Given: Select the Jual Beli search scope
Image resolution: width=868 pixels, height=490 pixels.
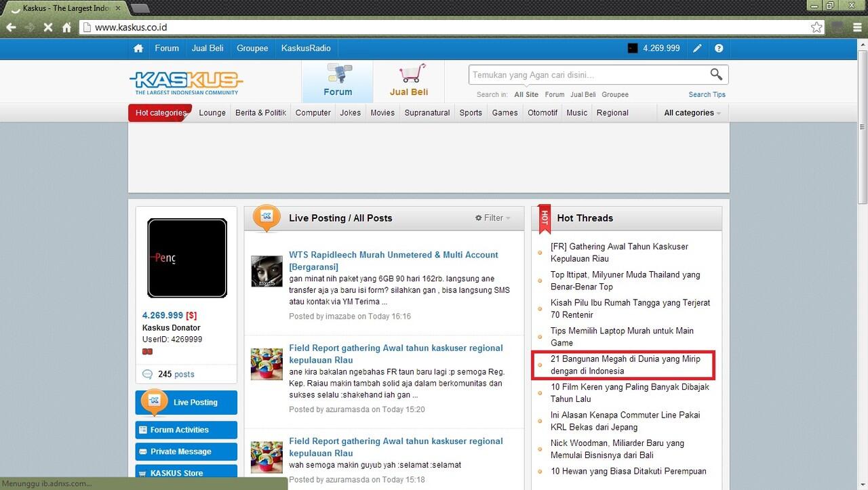Looking at the screenshot, I should click(583, 94).
